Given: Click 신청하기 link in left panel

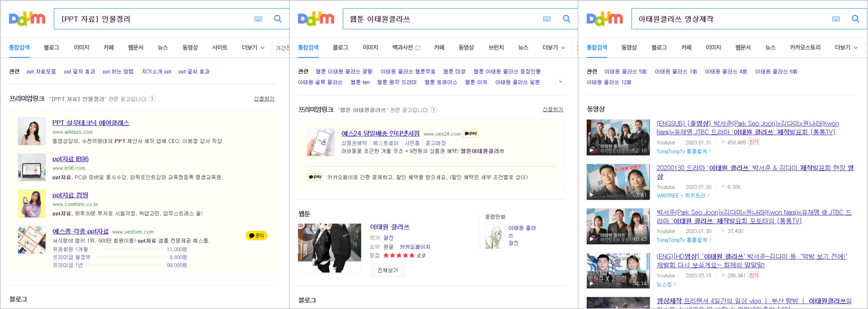Looking at the screenshot, I should point(264,99).
